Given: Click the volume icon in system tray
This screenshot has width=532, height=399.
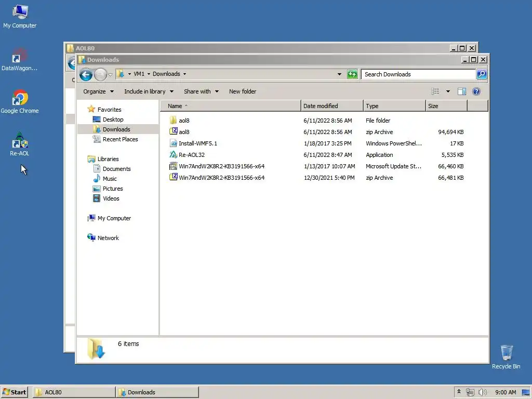Looking at the screenshot, I should coord(482,392).
